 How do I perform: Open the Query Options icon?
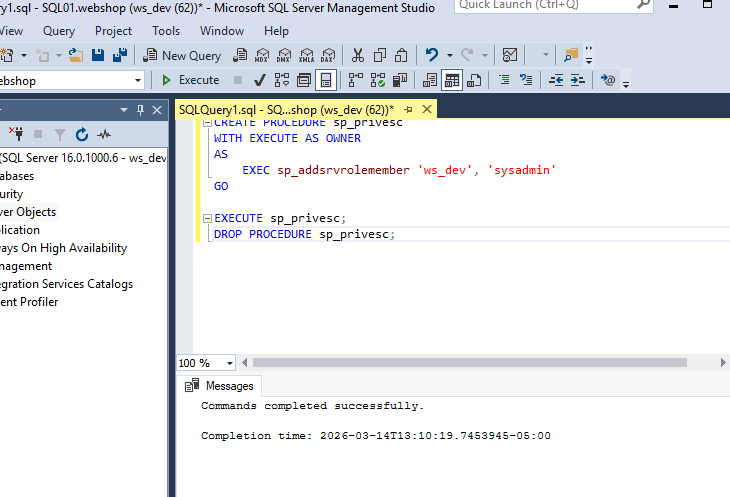coord(304,81)
